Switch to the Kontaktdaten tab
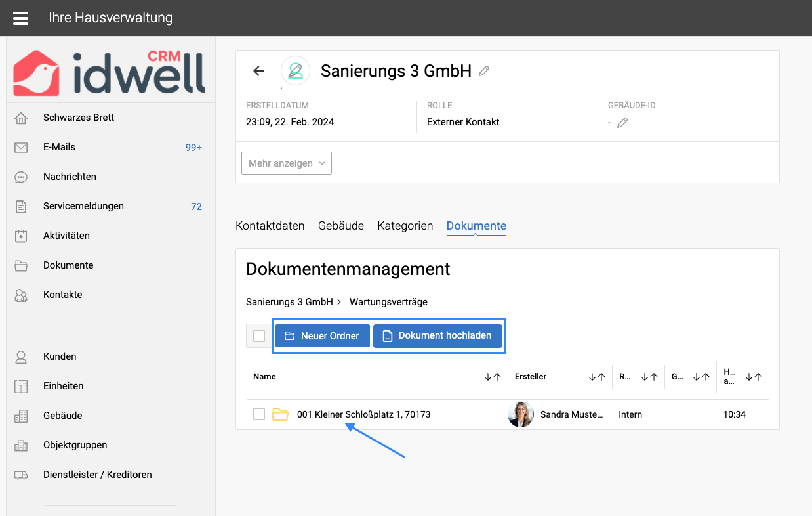The height and width of the screenshot is (516, 812). pyautogui.click(x=270, y=226)
